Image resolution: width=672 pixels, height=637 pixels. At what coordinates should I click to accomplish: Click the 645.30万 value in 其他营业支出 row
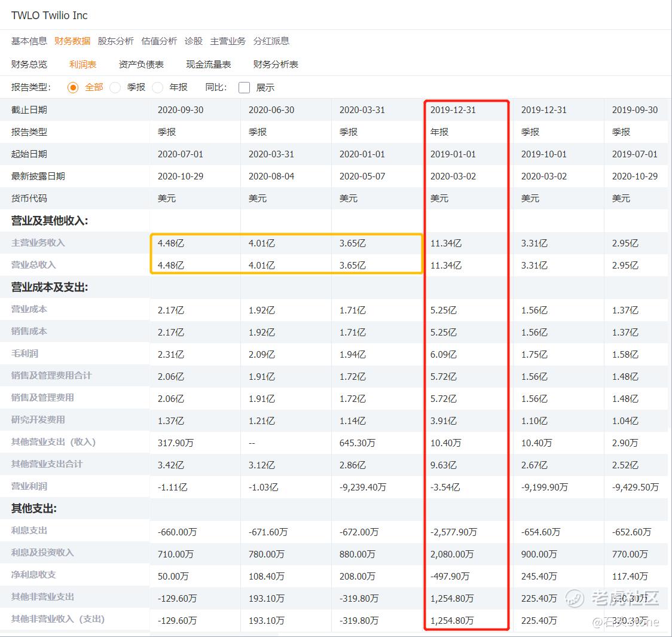(358, 443)
